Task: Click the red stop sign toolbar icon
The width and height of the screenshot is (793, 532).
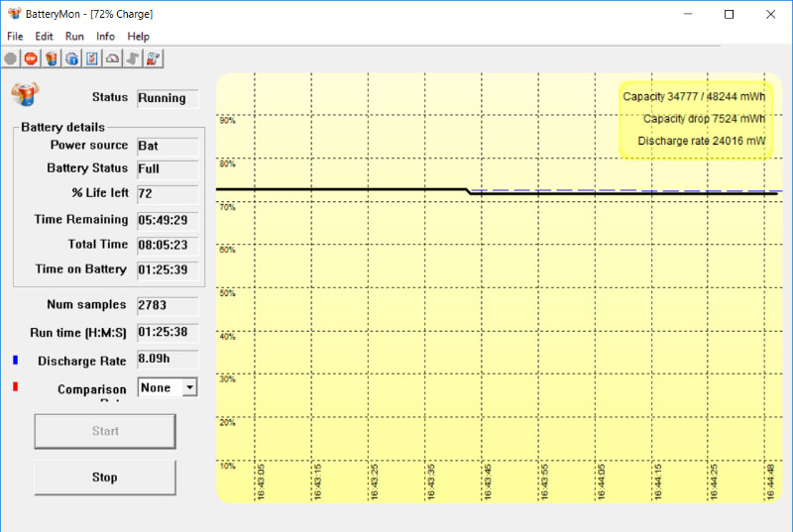Action: point(31,58)
